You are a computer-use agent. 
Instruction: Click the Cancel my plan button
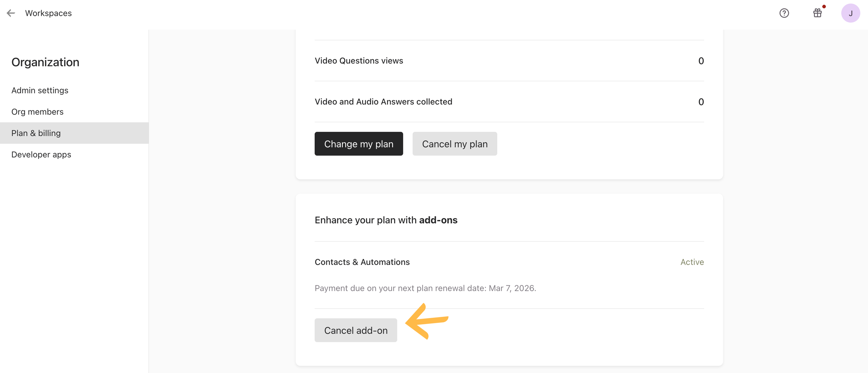coord(454,144)
